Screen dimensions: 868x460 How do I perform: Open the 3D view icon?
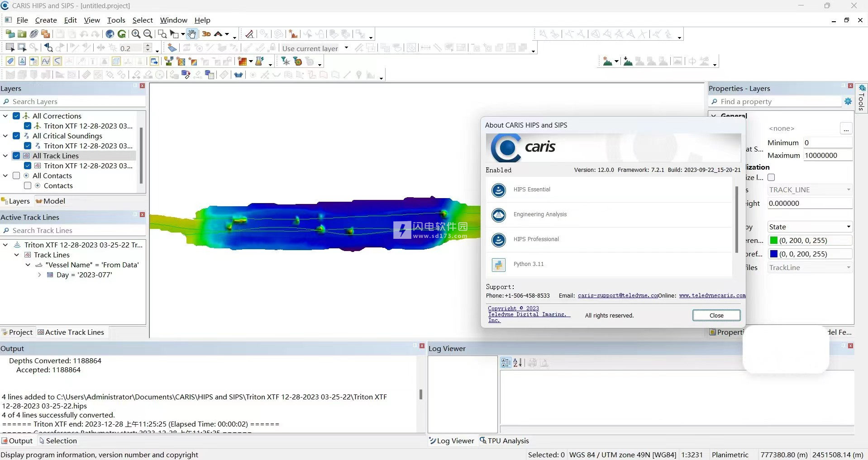tap(206, 34)
